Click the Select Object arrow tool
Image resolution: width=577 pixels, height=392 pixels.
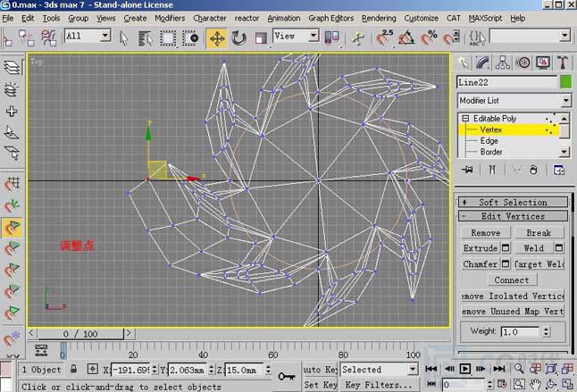[124, 38]
